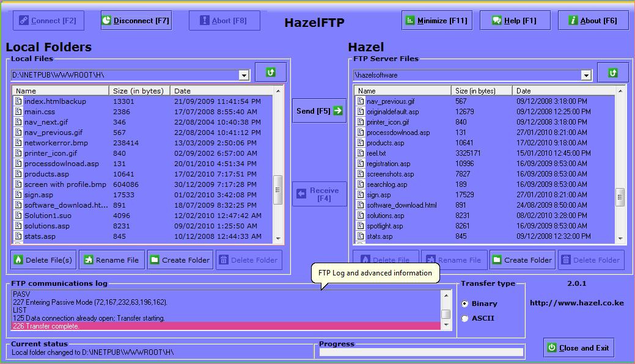This screenshot has width=635, height=364.
Task: Select local file solutions.asp
Action: point(46,226)
